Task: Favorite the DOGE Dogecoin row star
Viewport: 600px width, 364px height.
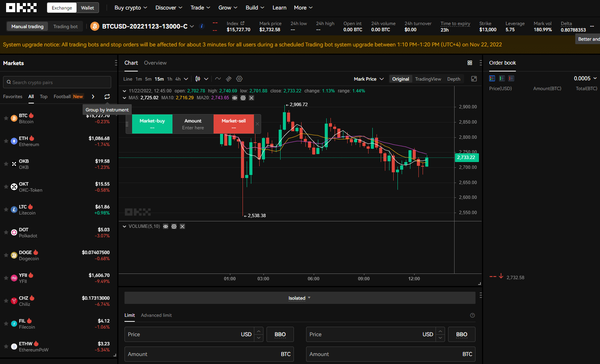Action: pyautogui.click(x=6, y=255)
